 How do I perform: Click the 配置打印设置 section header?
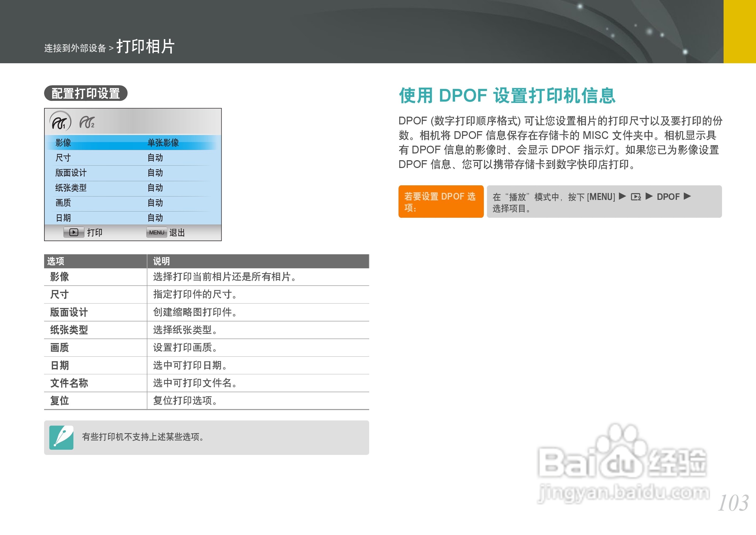[86, 94]
